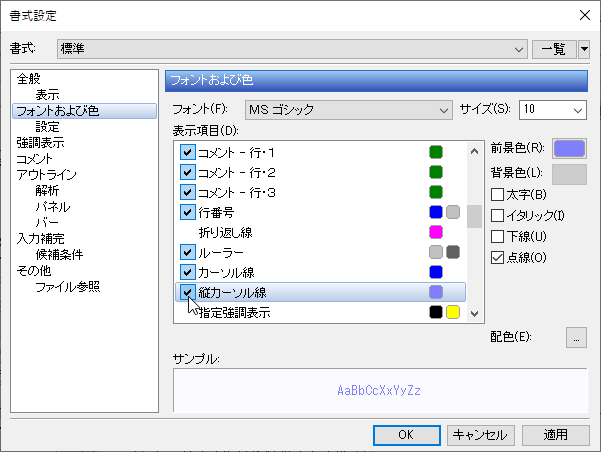Enable the 下線(U) underline option

pyautogui.click(x=497, y=236)
